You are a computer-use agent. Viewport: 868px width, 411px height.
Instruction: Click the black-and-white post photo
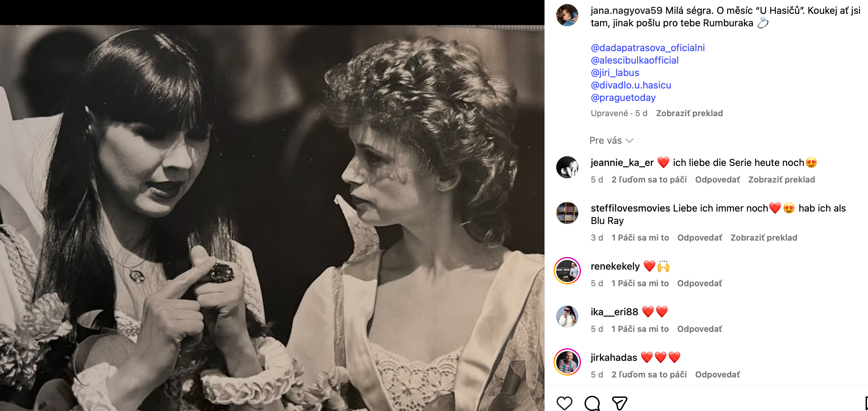point(272,218)
